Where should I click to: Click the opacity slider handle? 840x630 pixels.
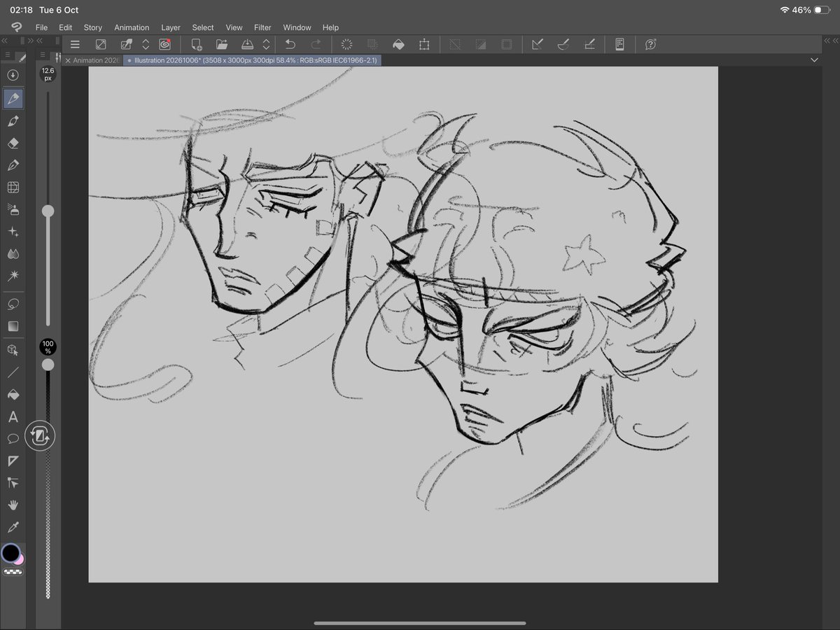48,365
